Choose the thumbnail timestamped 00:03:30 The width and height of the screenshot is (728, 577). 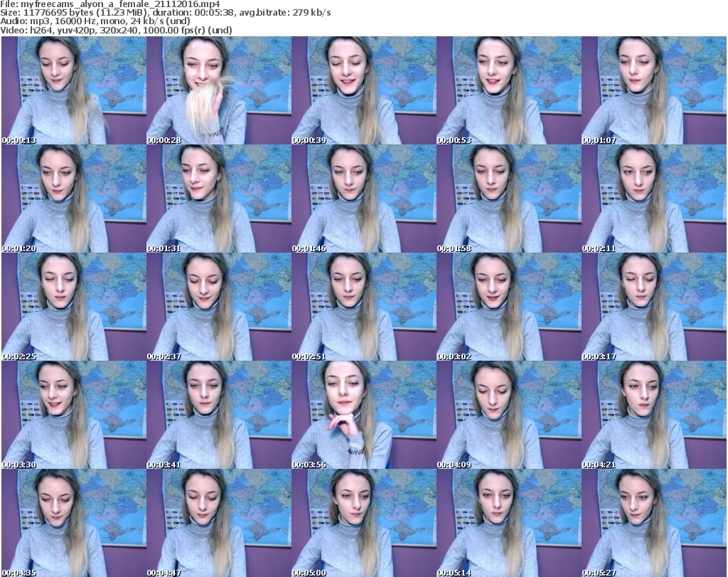[x=74, y=415]
